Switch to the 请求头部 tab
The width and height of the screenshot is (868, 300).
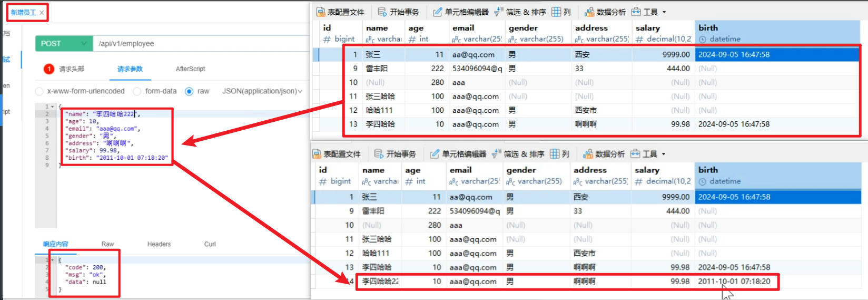pyautogui.click(x=72, y=69)
